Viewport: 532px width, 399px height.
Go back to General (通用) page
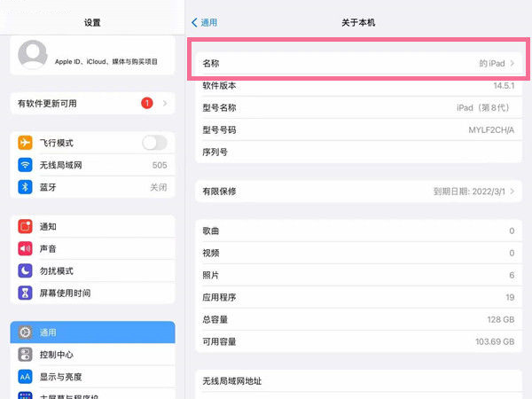205,22
